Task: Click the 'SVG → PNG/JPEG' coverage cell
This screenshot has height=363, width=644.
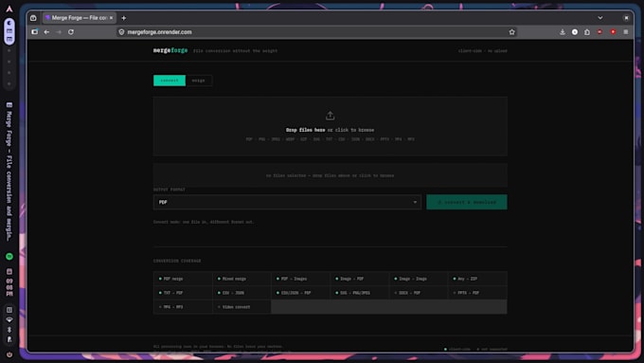Action: pos(359,293)
